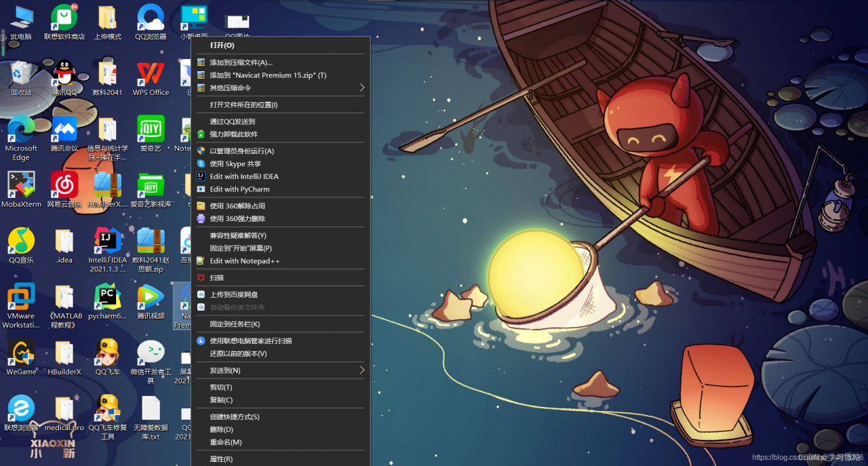Choose 以管理员身份运行(A)
The image size is (868, 466).
coord(281,151)
